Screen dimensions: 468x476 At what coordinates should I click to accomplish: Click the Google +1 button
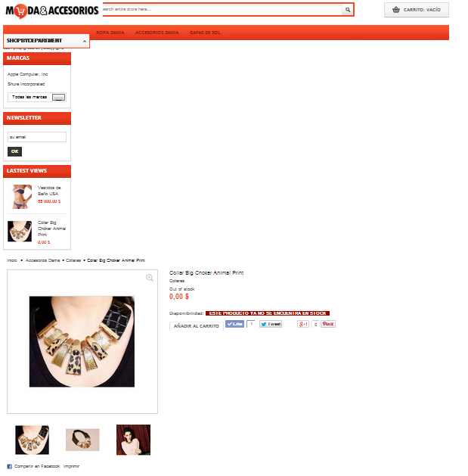coord(303,324)
